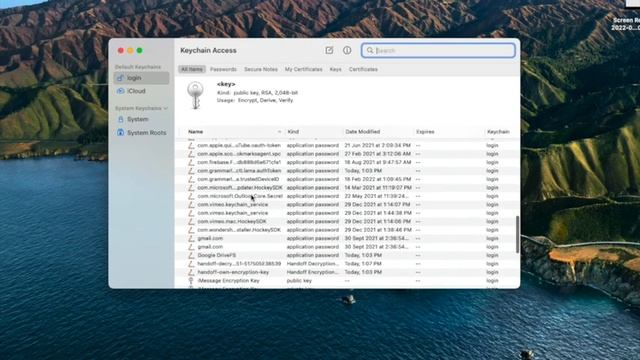The height and width of the screenshot is (360, 640).
Task: Click the '14 Mar 2021 at 11:19:07 PM' date cell
Action: pos(378,188)
